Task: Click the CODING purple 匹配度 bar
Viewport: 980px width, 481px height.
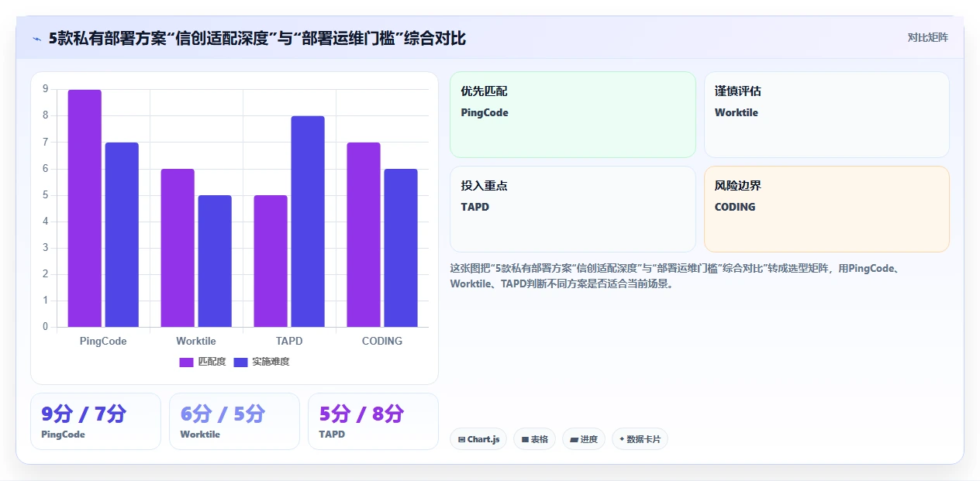Action: tap(364, 235)
